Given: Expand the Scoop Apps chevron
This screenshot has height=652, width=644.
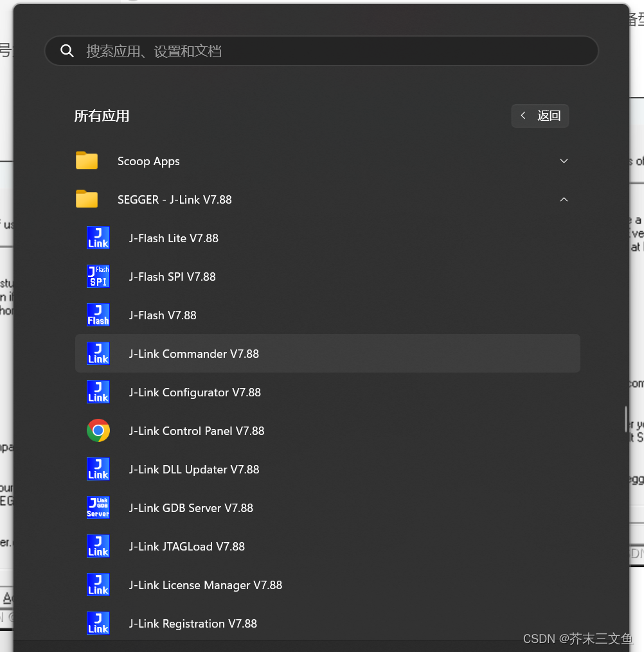Looking at the screenshot, I should tap(564, 161).
